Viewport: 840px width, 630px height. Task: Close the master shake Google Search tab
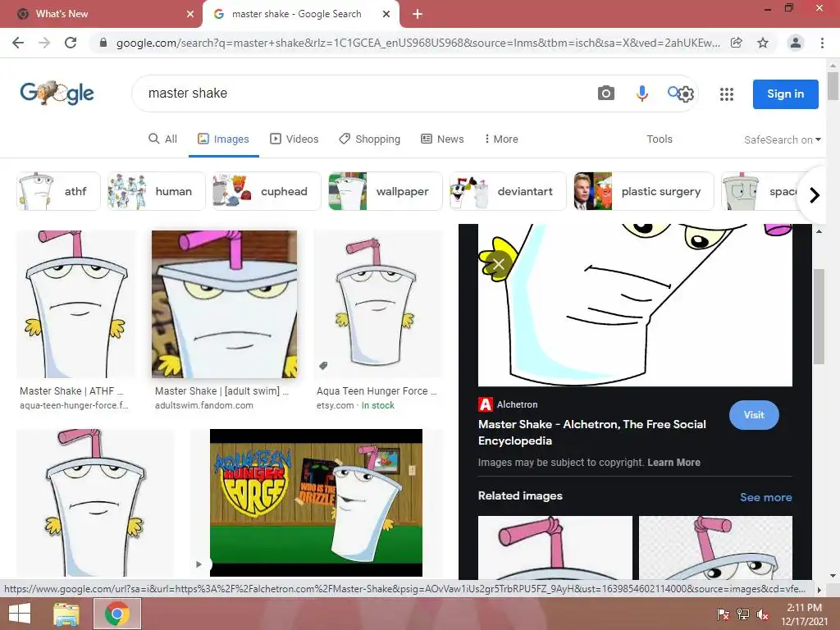point(386,14)
